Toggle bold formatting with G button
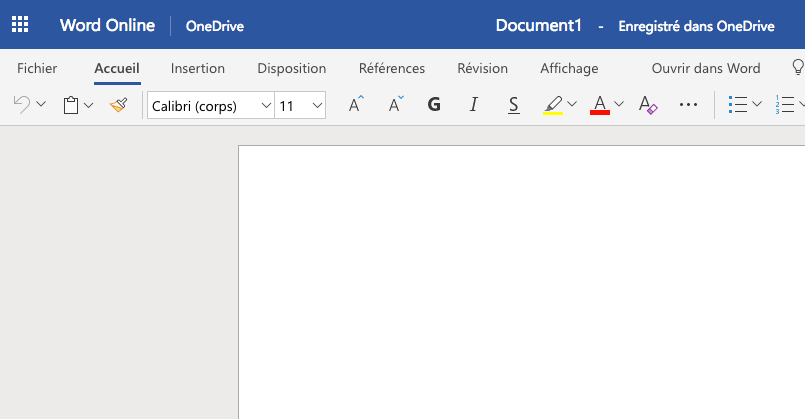This screenshot has height=419, width=805. (x=434, y=105)
